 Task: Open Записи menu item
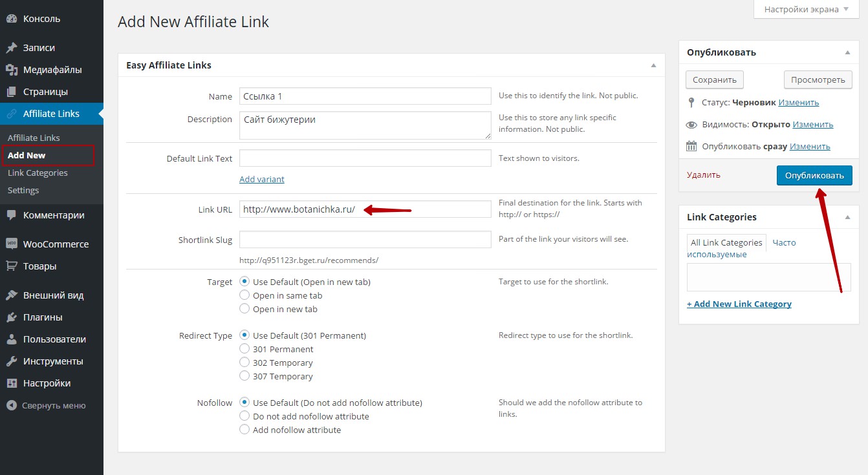coord(52,48)
